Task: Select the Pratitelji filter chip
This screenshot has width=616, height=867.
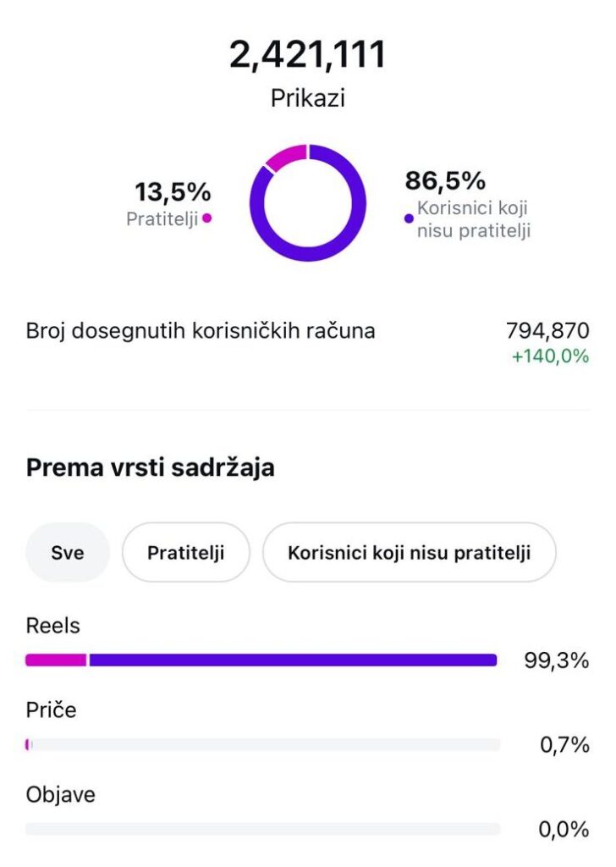Action: pos(185,553)
